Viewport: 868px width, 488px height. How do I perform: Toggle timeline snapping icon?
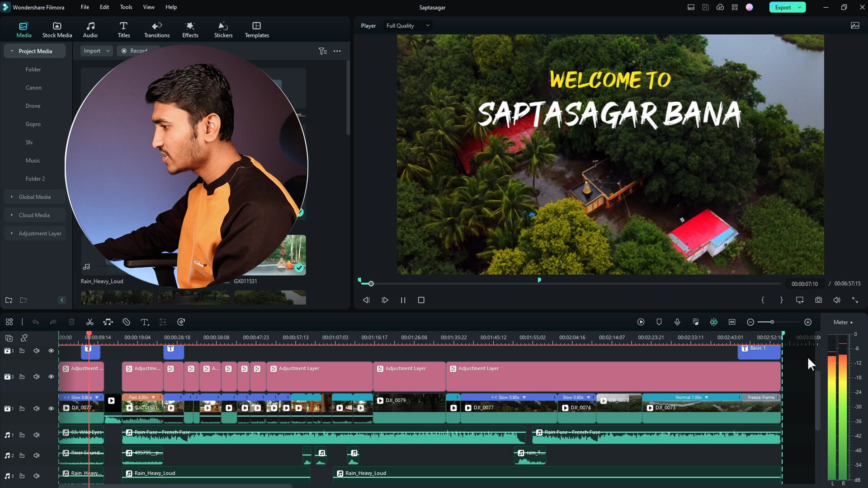[714, 322]
